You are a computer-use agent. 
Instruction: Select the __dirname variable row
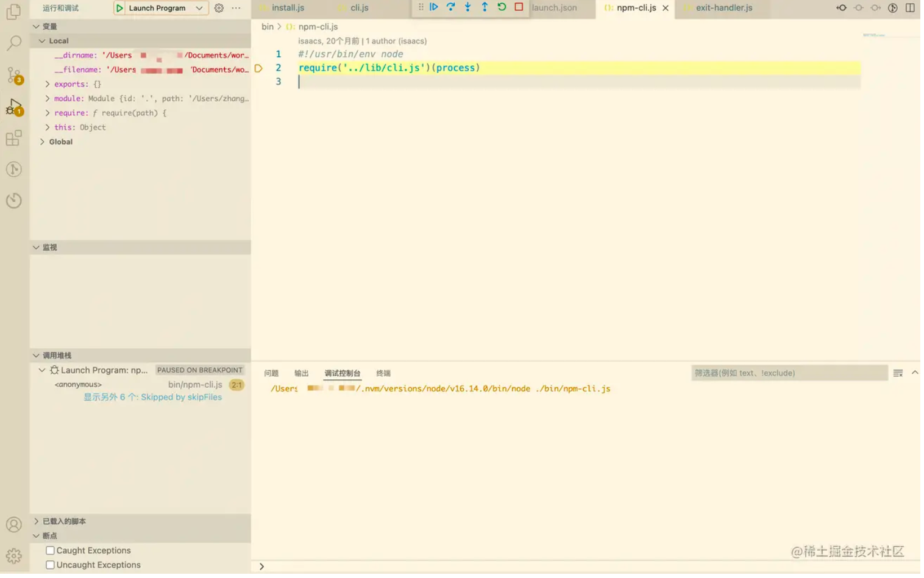[140, 55]
